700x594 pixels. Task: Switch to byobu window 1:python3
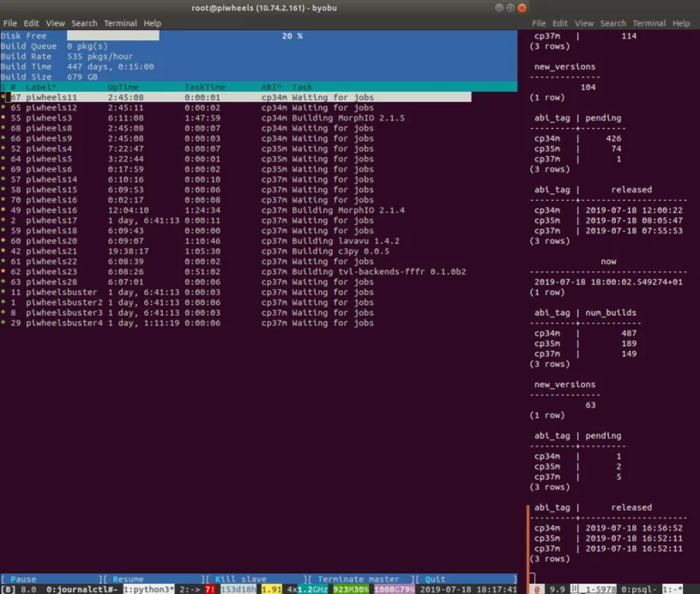(x=148, y=589)
